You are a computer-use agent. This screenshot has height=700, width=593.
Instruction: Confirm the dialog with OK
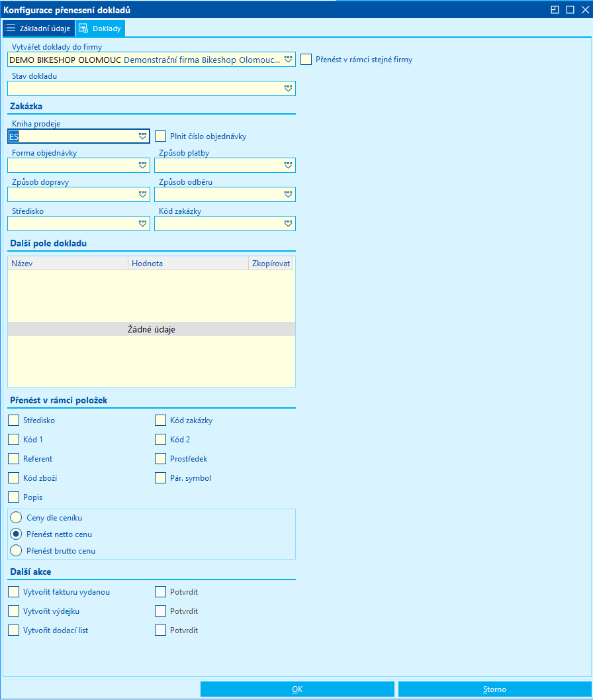click(x=297, y=689)
